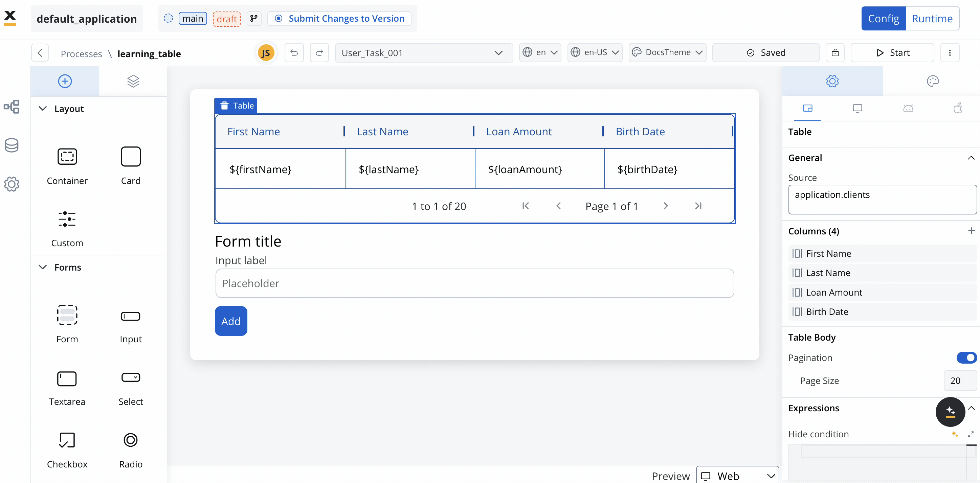
Task: Click the AI sparkle for Hide condition
Action: tap(955, 434)
